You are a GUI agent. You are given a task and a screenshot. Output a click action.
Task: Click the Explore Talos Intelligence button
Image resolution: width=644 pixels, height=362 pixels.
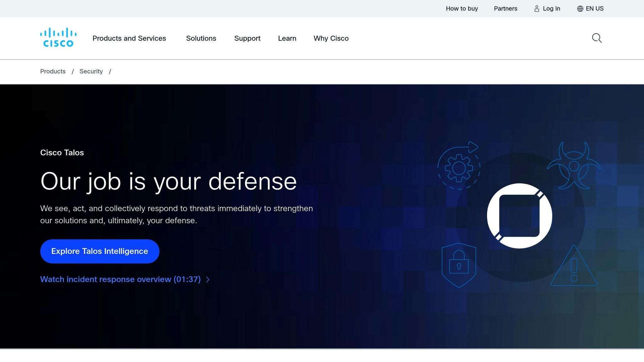click(x=100, y=251)
